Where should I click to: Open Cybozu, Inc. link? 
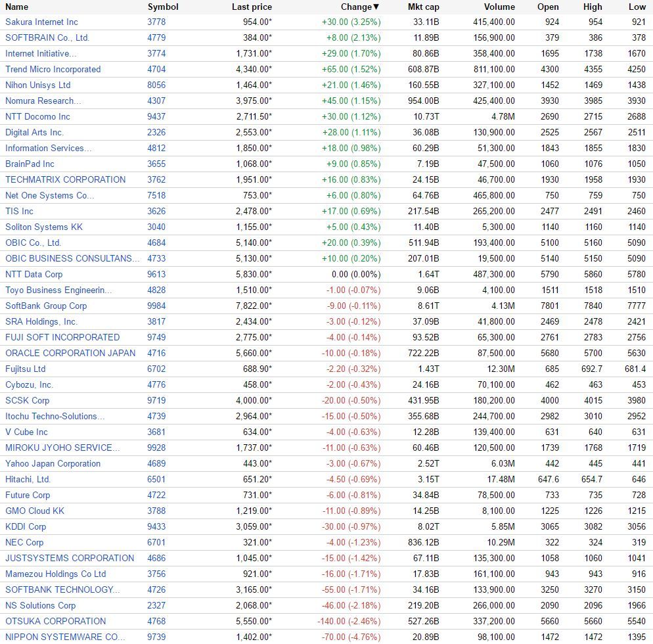[29, 385]
